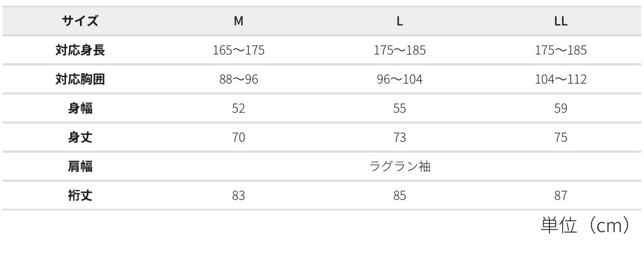The width and height of the screenshot is (644, 257).
Task: Click the 対応身長 row label
Action: pos(80,50)
